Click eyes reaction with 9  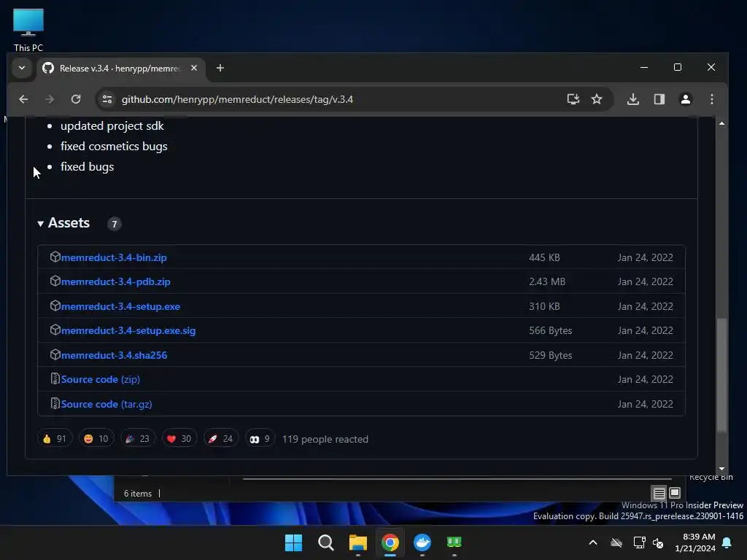pyautogui.click(x=260, y=438)
